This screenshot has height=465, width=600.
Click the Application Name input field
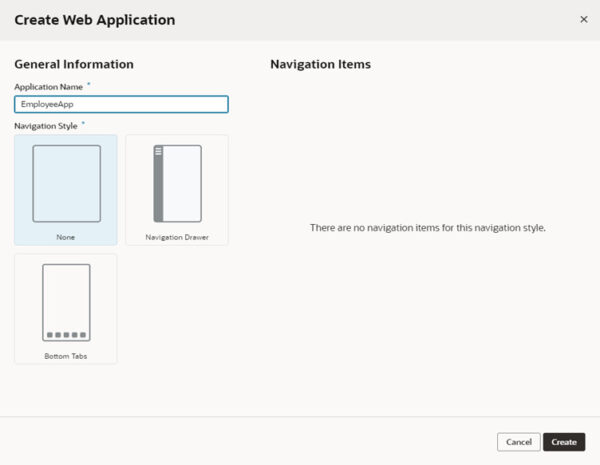121,104
